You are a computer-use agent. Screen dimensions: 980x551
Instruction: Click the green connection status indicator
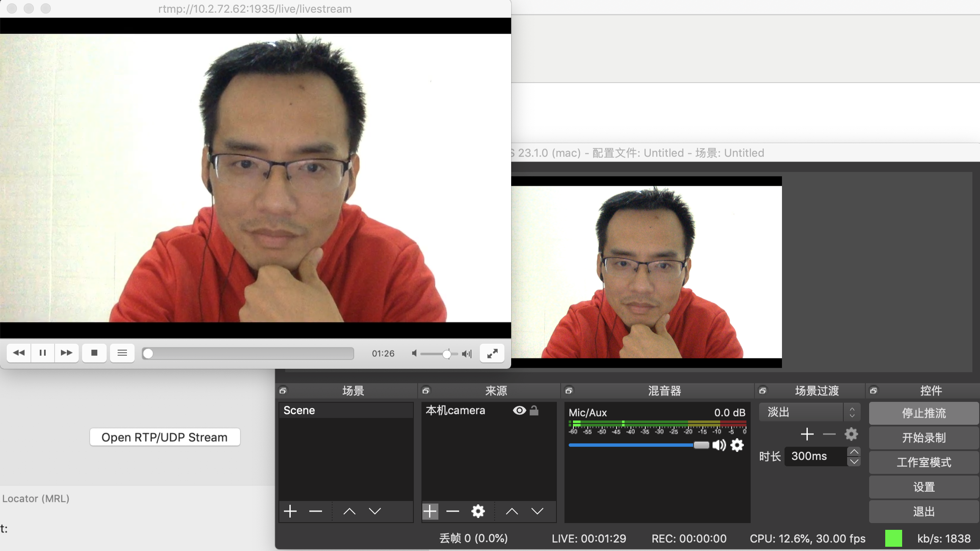click(x=893, y=538)
